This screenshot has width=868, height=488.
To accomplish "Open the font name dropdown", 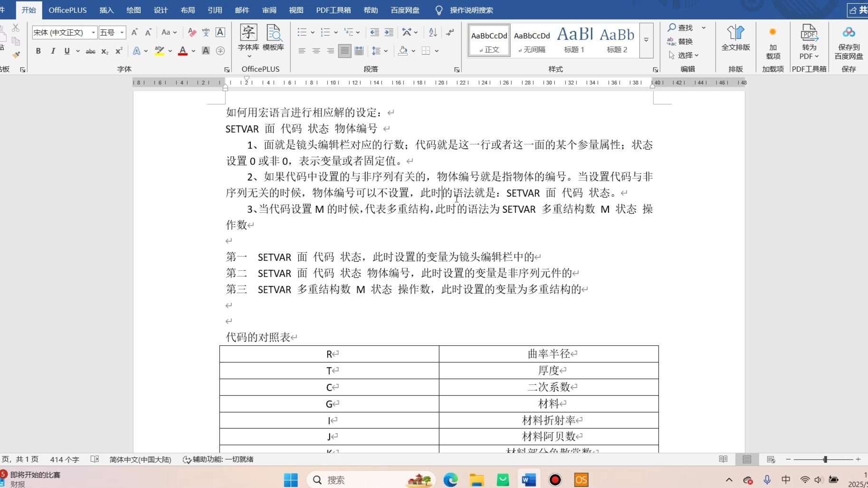I will click(93, 32).
